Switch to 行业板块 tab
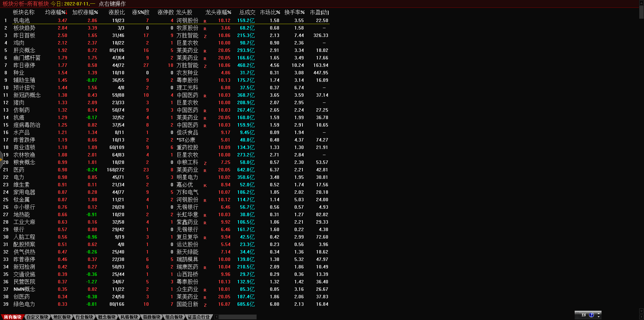Screen dimensions: 644x320 point(84,317)
